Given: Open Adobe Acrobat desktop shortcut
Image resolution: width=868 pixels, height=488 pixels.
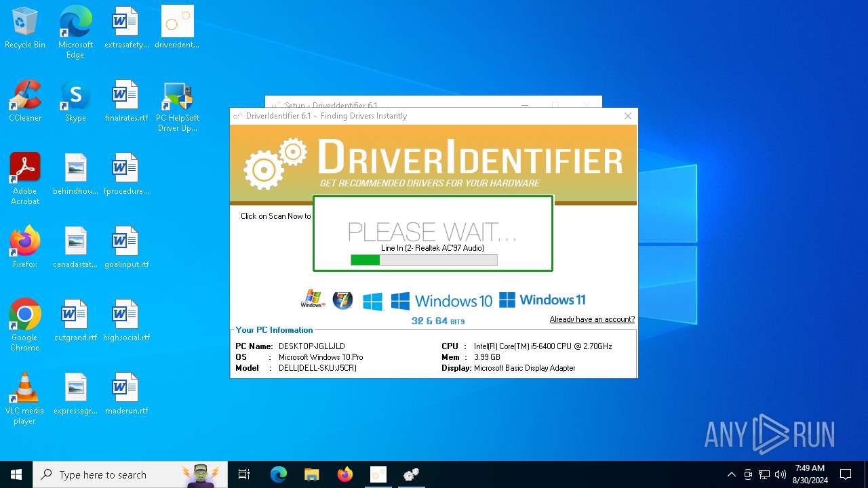Looking at the screenshot, I should pos(25,179).
